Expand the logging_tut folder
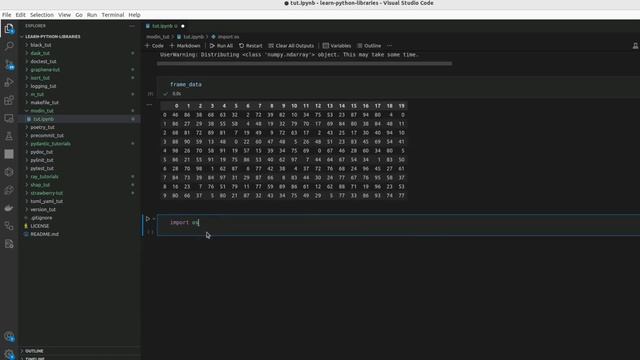 coord(43,86)
